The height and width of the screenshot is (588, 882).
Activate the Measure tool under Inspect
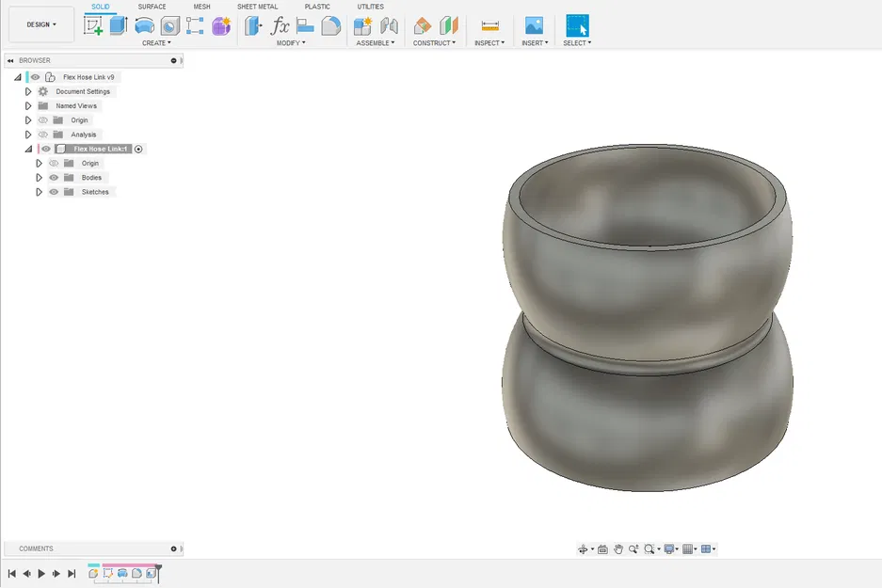coord(489,24)
